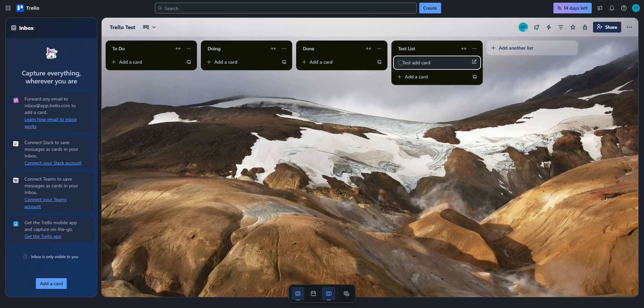Click the board view icon next to title
The width and height of the screenshot is (644, 308).
[146, 27]
